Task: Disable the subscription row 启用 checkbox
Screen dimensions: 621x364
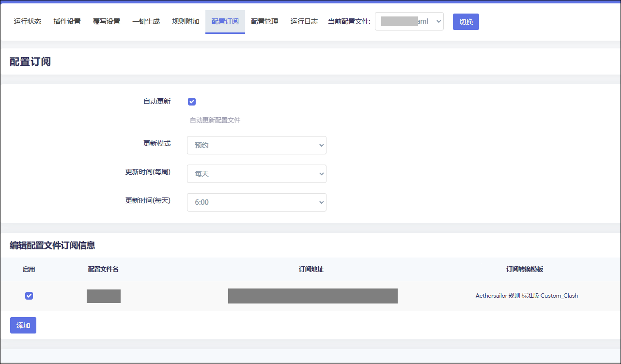Action: (29, 295)
